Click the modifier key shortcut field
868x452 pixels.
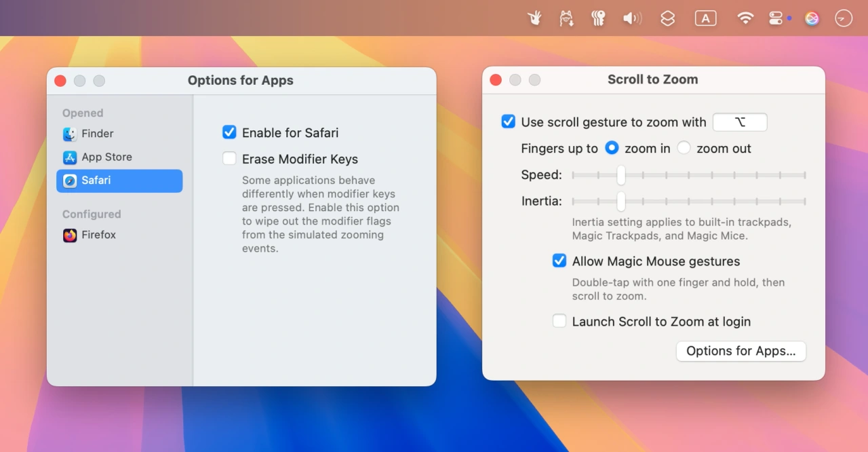click(x=740, y=122)
